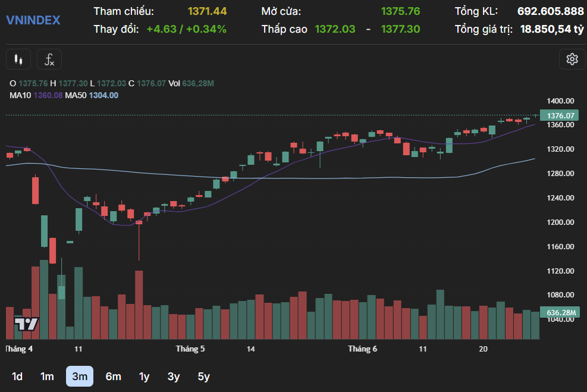Switch to the 5y time range

(203, 377)
